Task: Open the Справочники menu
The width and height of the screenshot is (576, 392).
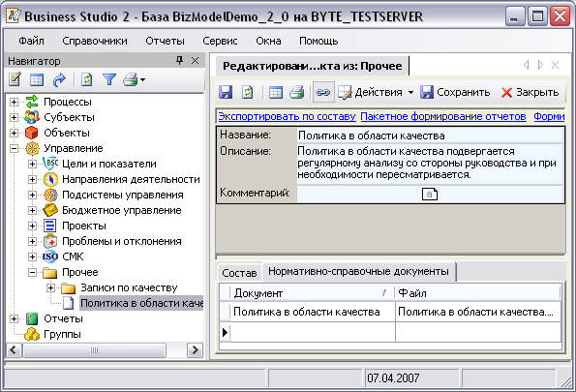Action: (95, 41)
